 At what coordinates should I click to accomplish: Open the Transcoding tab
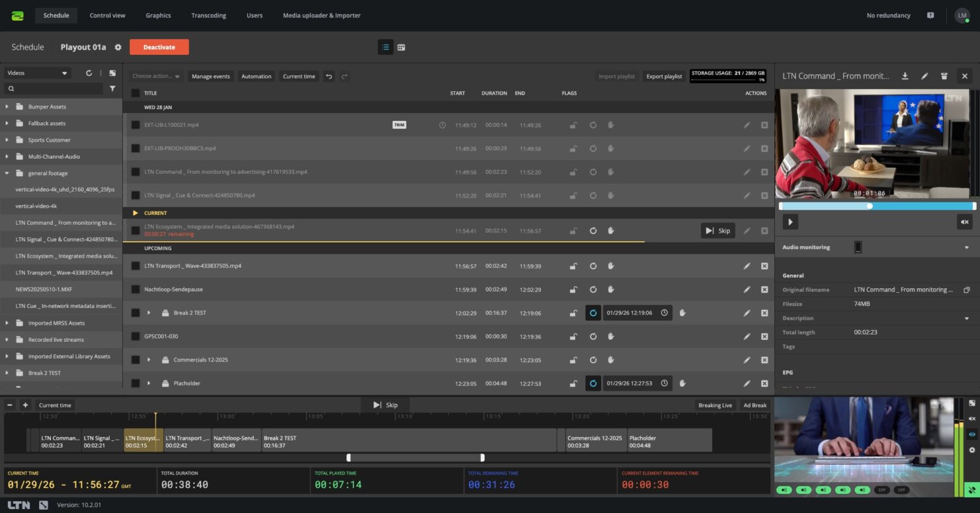pos(208,15)
